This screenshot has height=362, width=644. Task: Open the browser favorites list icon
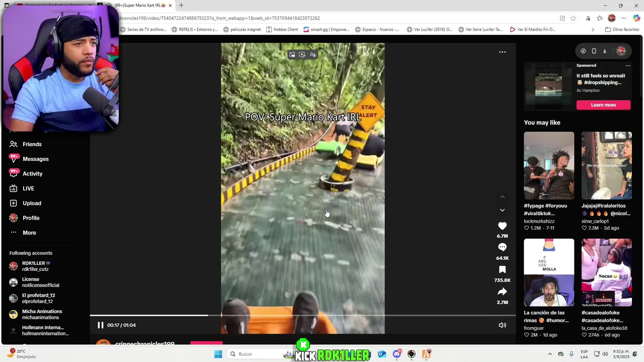tap(600, 18)
